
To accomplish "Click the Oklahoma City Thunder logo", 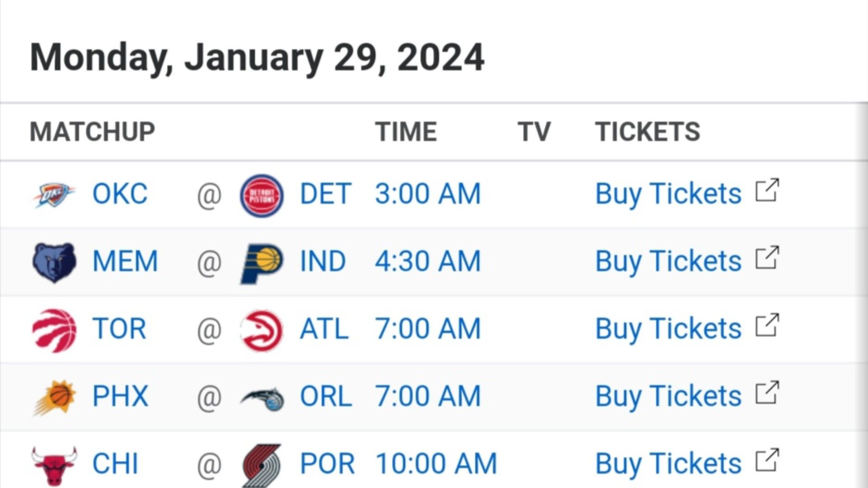I will [54, 195].
